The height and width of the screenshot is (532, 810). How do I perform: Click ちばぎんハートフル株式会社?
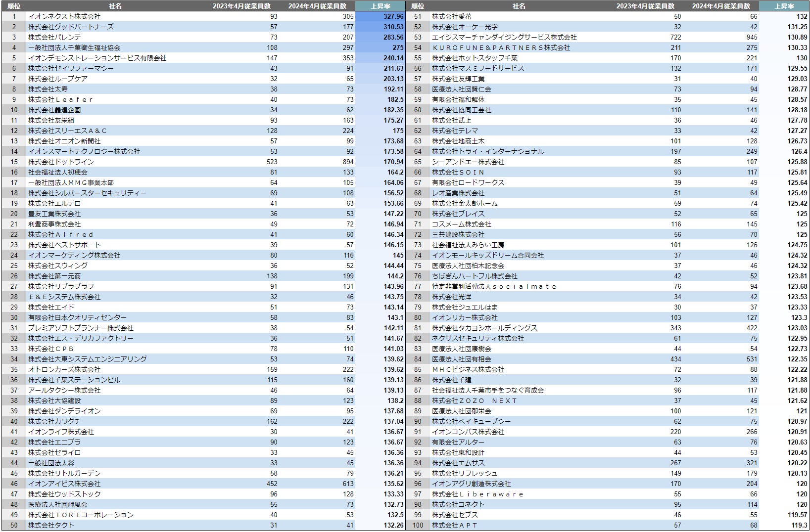(x=475, y=276)
